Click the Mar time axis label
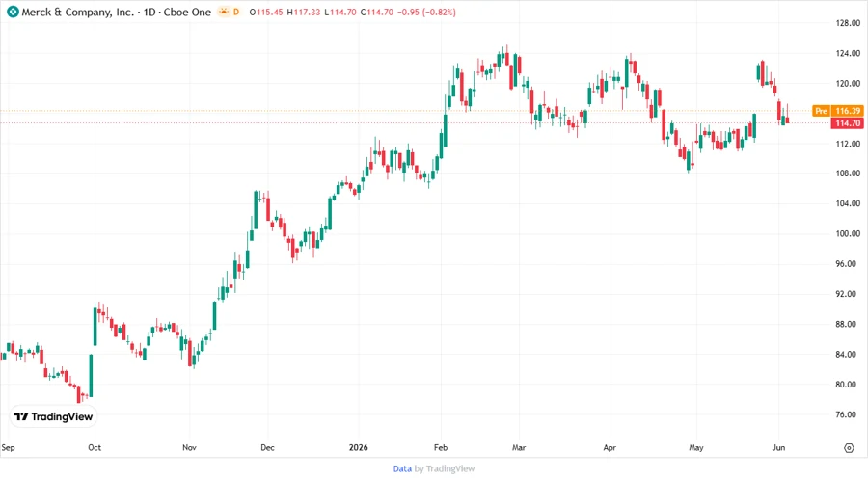This screenshot has height=480, width=868. tap(519, 448)
